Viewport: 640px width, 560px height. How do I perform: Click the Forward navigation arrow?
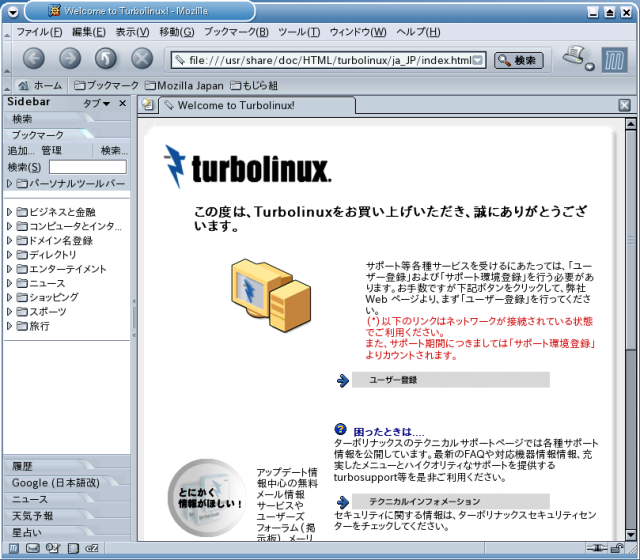(x=70, y=59)
